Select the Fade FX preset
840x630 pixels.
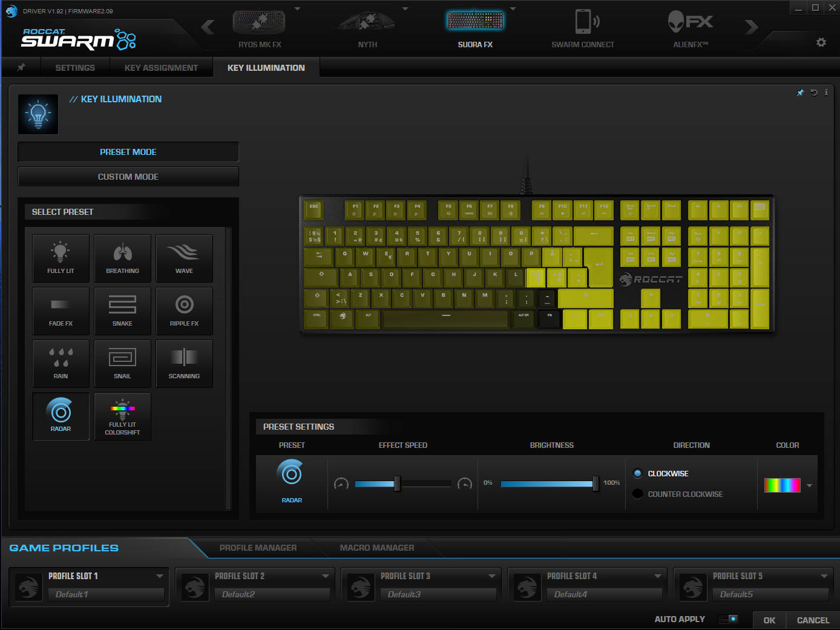tap(61, 311)
